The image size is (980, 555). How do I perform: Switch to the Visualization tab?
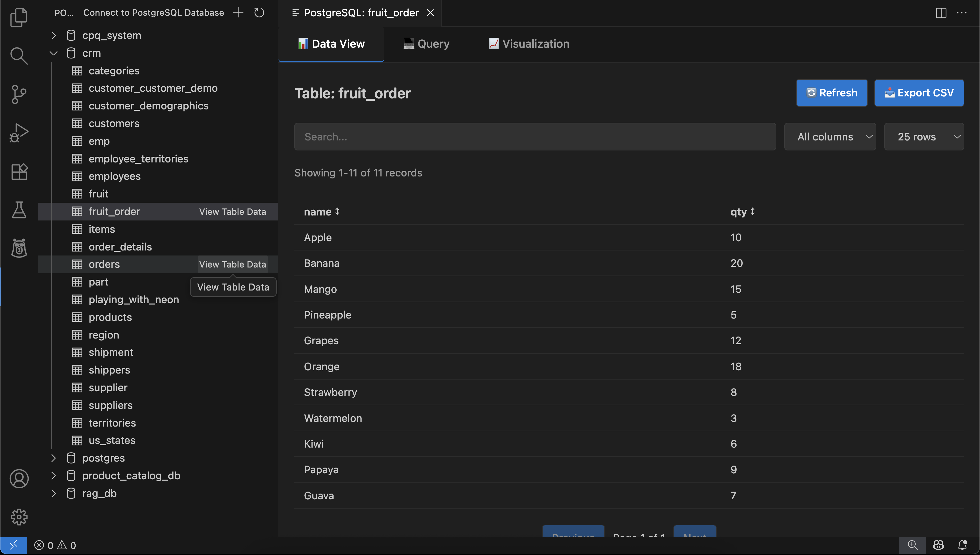coord(529,44)
